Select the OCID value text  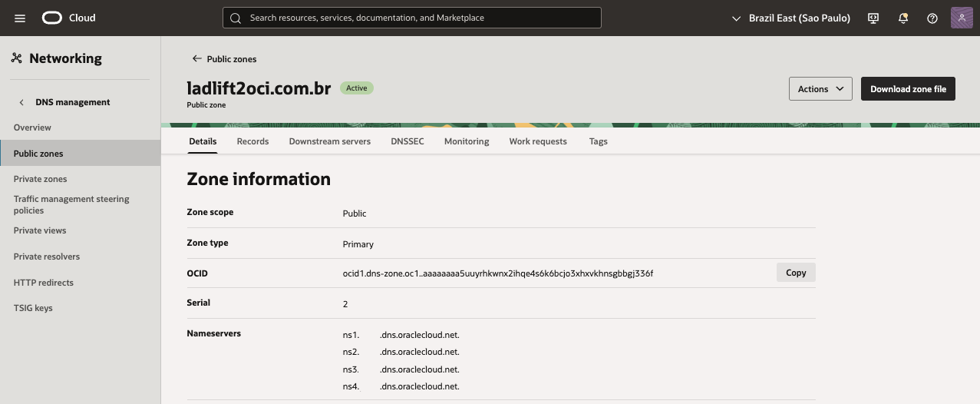click(498, 273)
